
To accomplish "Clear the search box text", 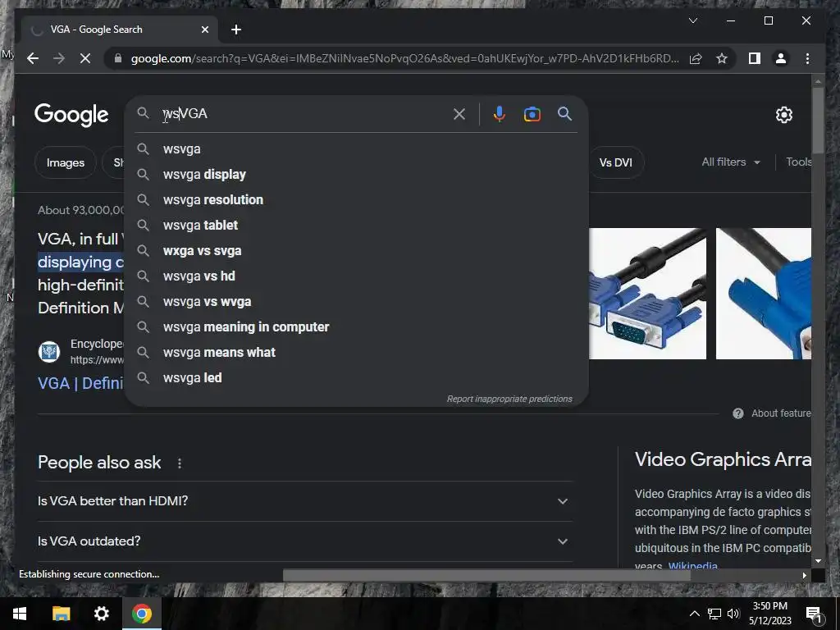I will pos(459,113).
